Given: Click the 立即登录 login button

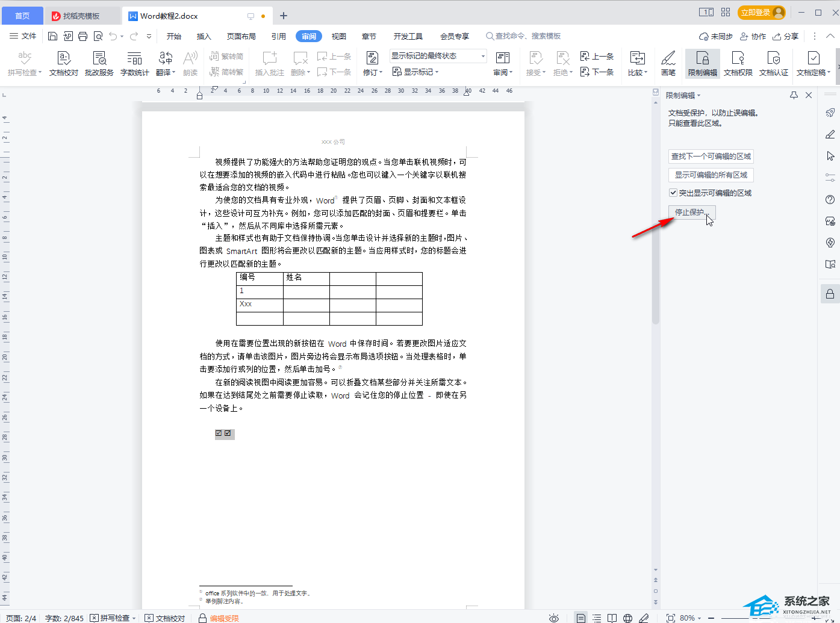Looking at the screenshot, I should click(x=762, y=12).
